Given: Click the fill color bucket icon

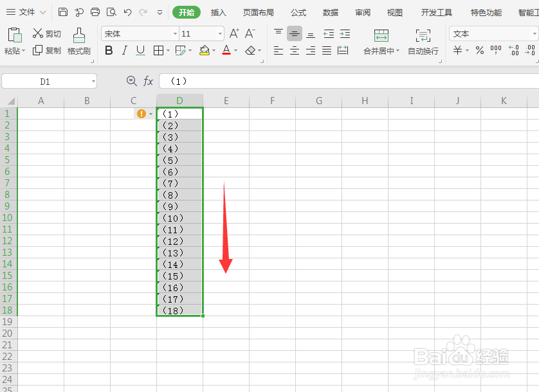Looking at the screenshot, I should tap(205, 51).
